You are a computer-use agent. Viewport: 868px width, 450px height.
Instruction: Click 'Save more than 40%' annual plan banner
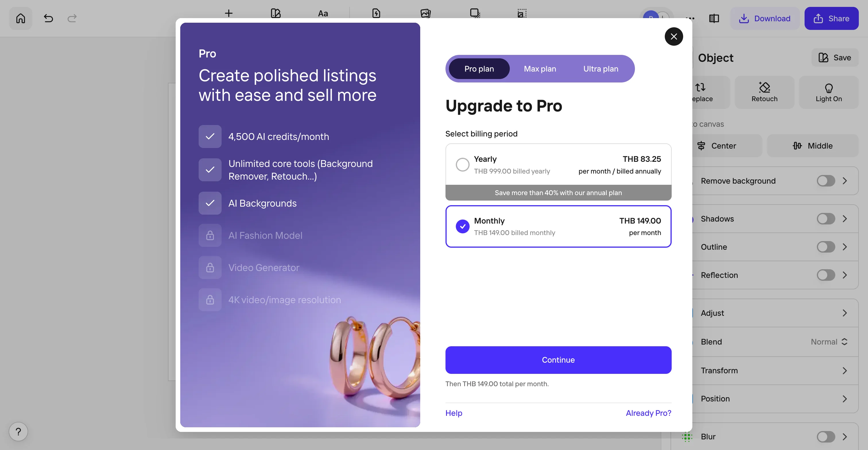coord(558,193)
